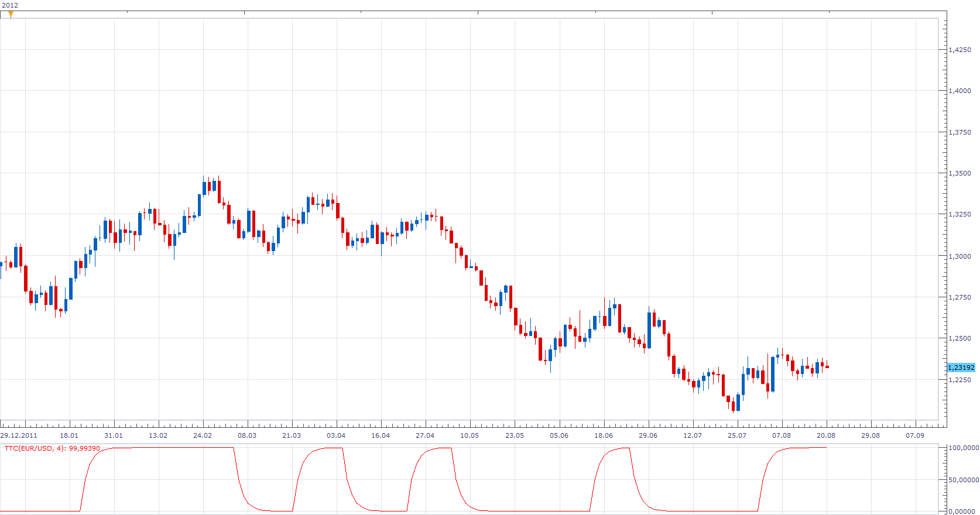Click the 1,4250 price axis label
The width and height of the screenshot is (980, 515).
tap(960, 50)
